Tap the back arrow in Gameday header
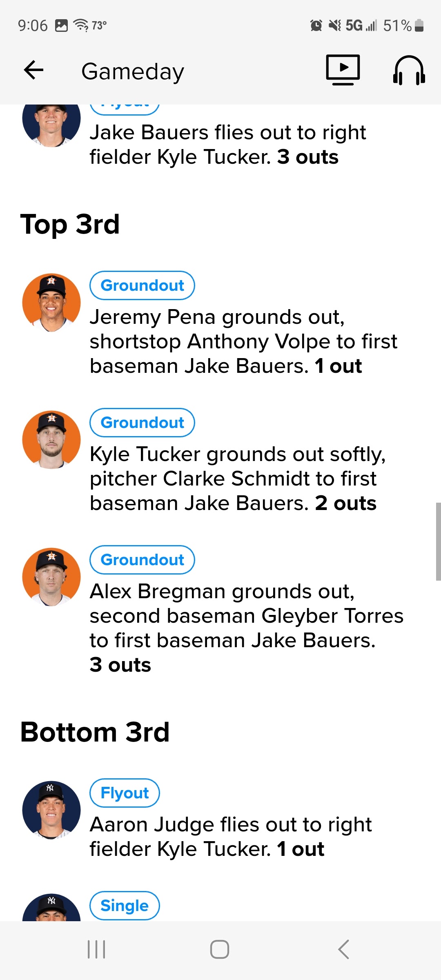The height and width of the screenshot is (980, 441). 34,70
